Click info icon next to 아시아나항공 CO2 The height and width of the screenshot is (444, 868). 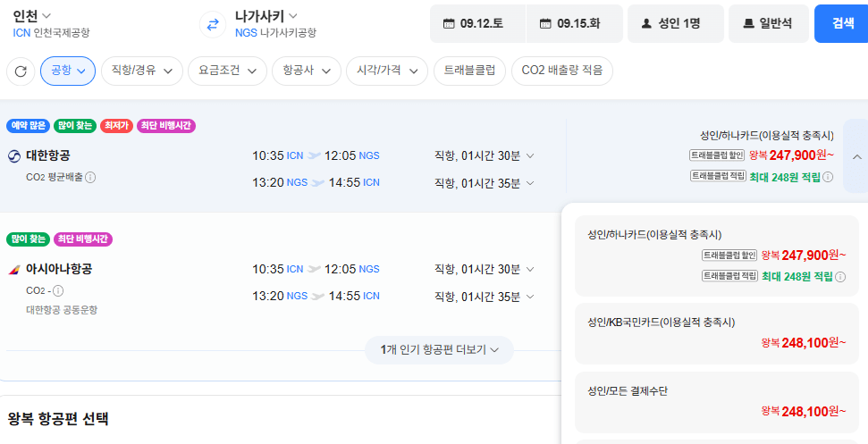[x=58, y=290]
